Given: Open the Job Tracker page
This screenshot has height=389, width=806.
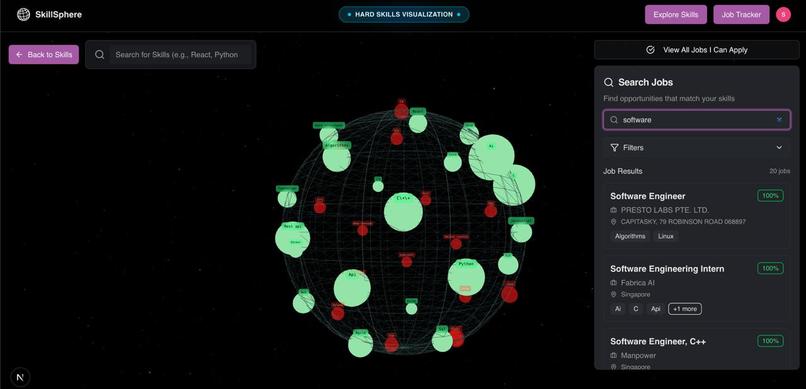Looking at the screenshot, I should pyautogui.click(x=741, y=14).
